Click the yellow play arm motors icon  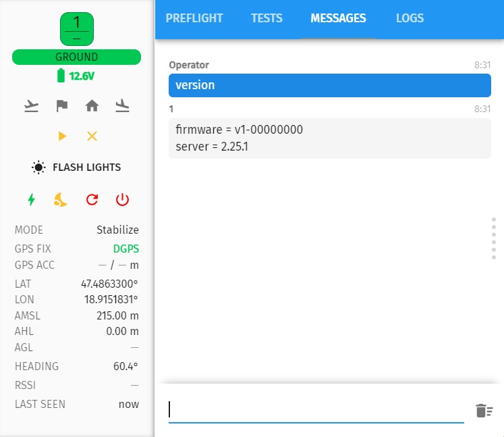click(x=62, y=136)
